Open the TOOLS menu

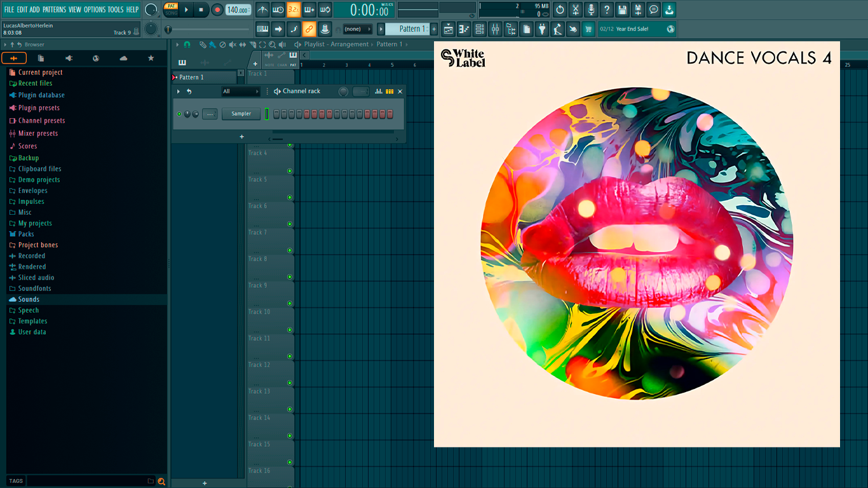tap(116, 10)
